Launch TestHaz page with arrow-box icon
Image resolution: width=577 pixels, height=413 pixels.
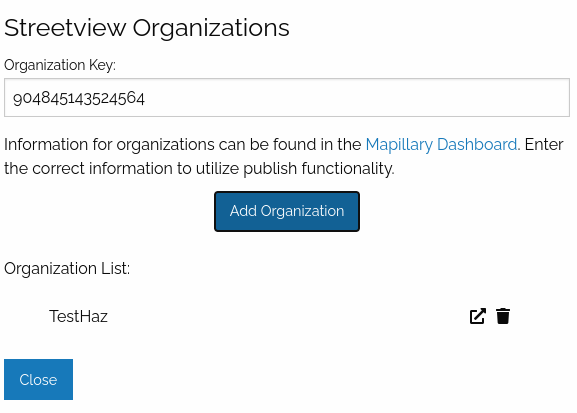point(478,316)
